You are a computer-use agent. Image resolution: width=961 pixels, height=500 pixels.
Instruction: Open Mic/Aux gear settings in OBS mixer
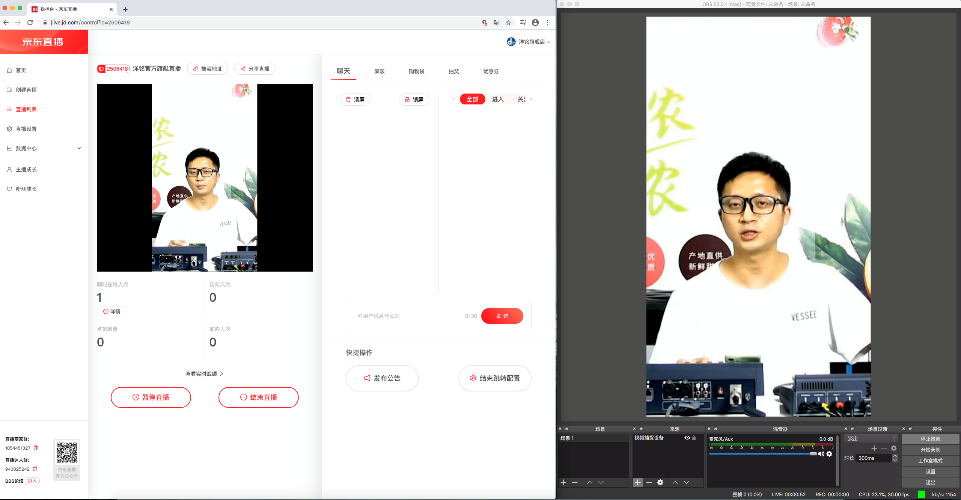(829, 454)
